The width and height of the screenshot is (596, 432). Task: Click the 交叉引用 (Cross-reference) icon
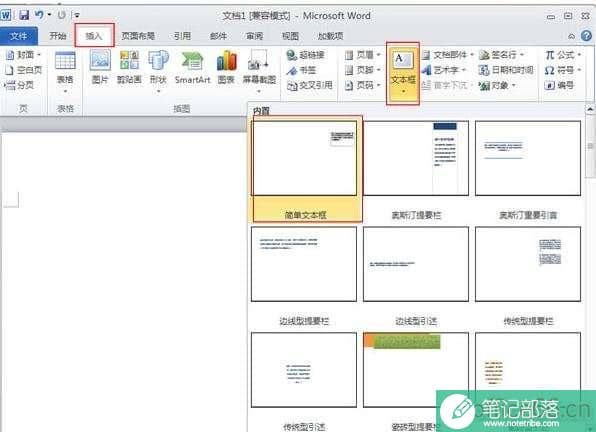[310, 85]
